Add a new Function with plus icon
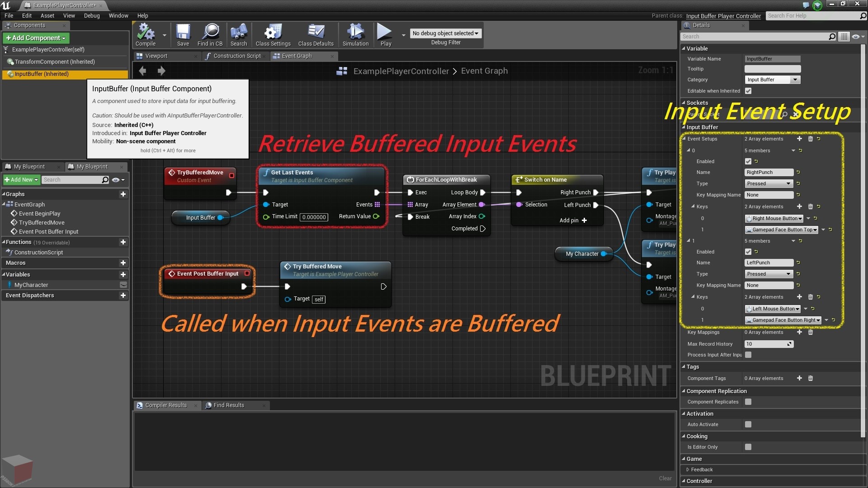 [123, 242]
